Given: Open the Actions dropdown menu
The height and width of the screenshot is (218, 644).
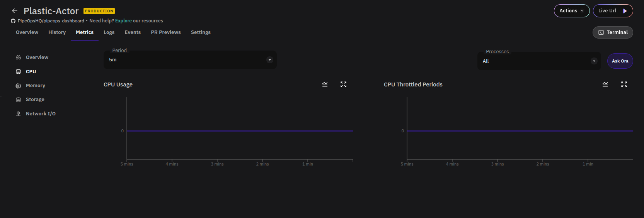Looking at the screenshot, I should (x=572, y=11).
